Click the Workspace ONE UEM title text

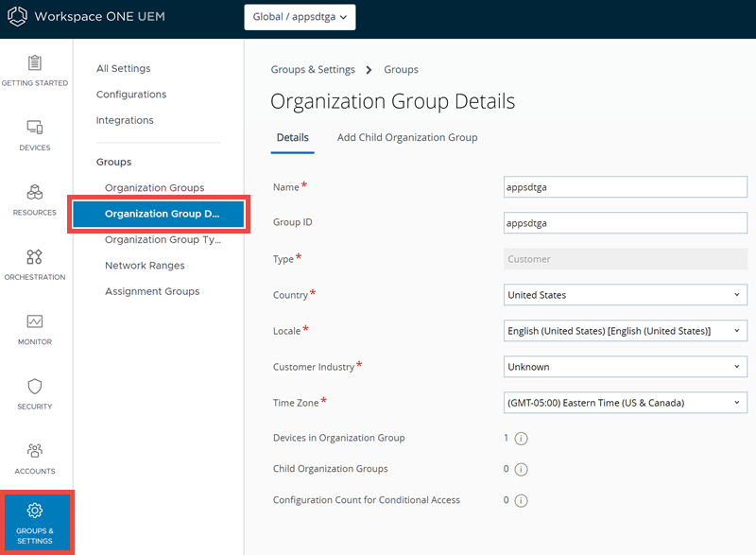coord(100,16)
